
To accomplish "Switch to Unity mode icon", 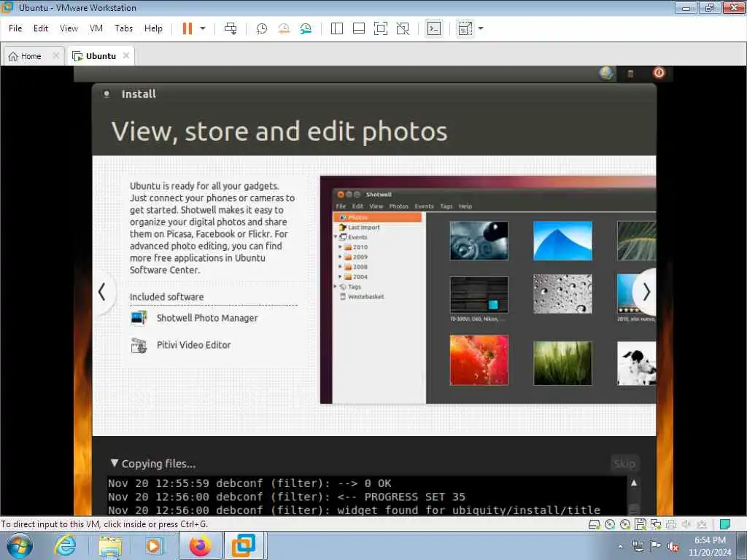I will [x=403, y=28].
